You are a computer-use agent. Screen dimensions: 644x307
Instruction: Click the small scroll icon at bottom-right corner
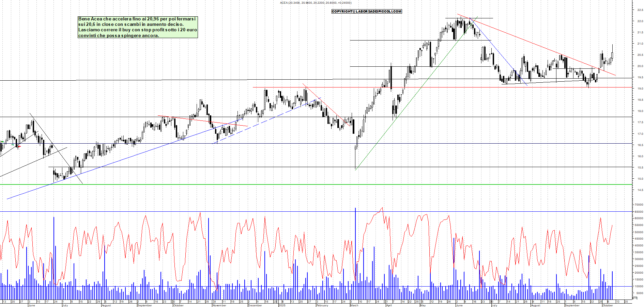click(x=634, y=298)
